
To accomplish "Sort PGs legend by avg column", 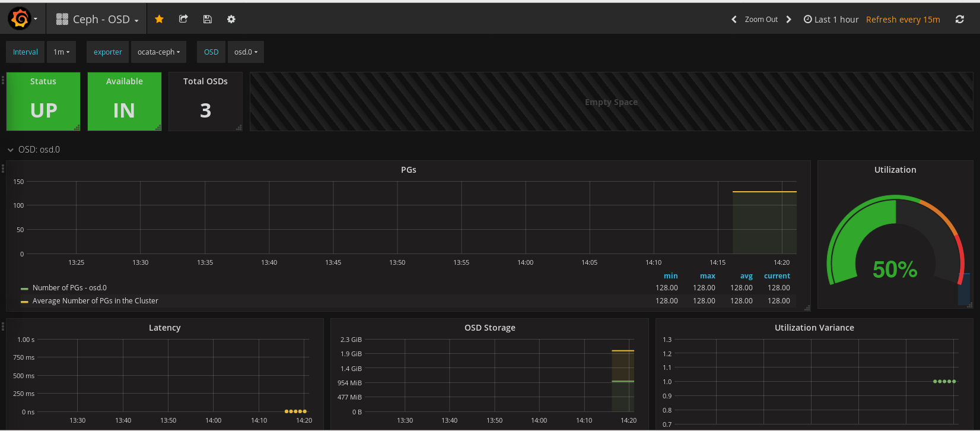I will click(x=746, y=276).
